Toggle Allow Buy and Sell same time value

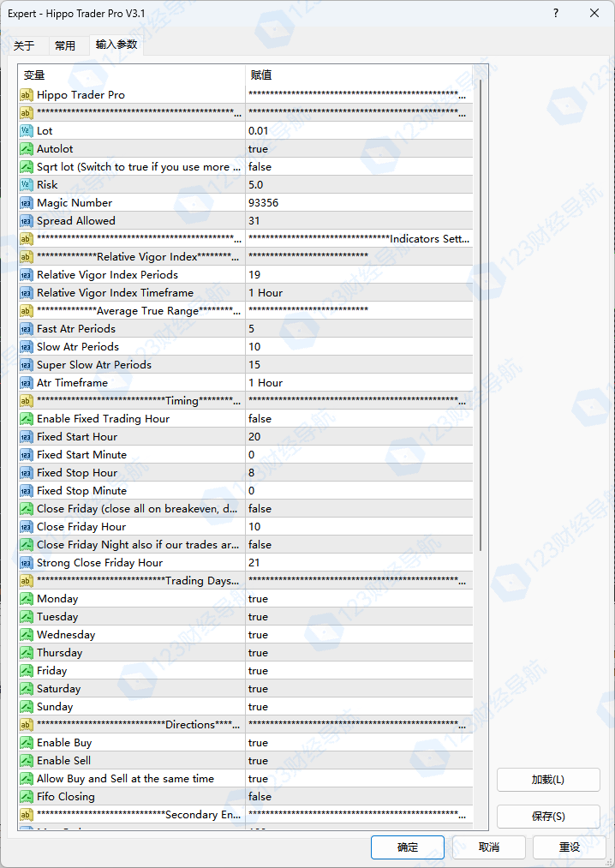pos(359,778)
